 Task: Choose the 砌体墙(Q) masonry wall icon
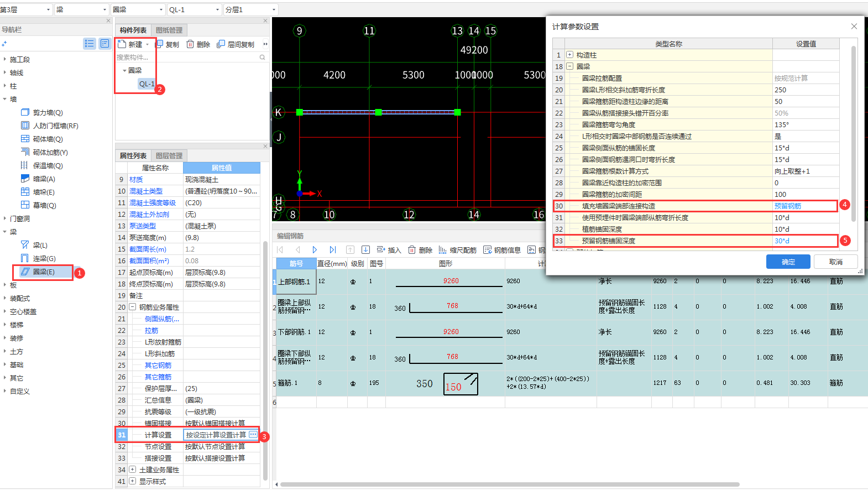pyautogui.click(x=25, y=139)
